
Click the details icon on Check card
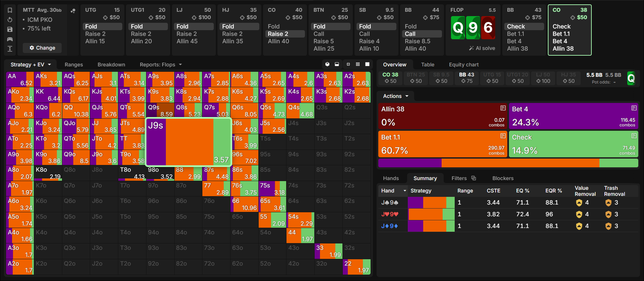tap(634, 136)
